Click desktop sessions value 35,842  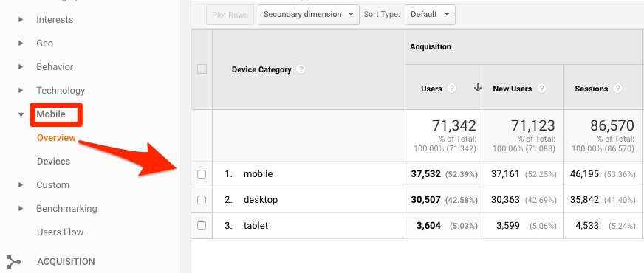pyautogui.click(x=584, y=200)
